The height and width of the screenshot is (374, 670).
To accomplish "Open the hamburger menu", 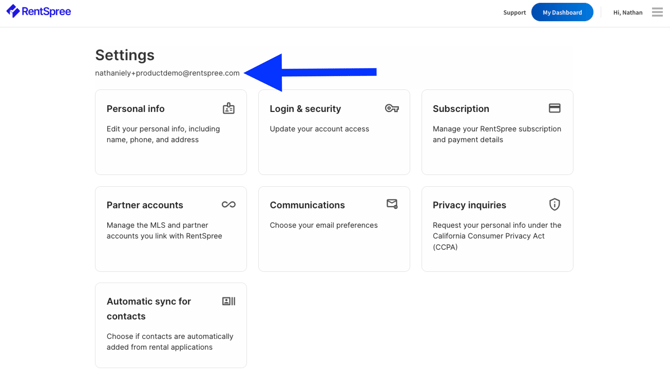I will pos(657,12).
